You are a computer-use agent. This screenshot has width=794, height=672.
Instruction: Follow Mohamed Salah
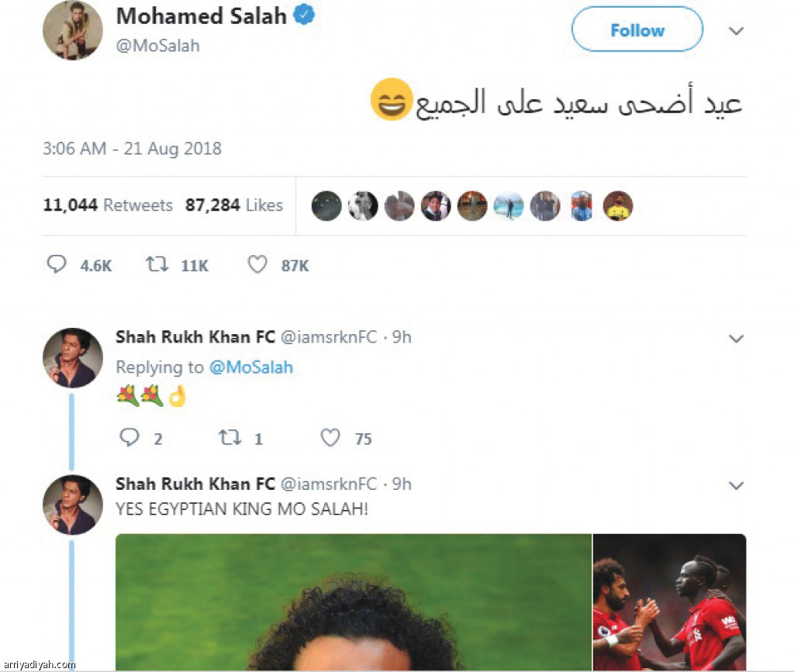(637, 29)
